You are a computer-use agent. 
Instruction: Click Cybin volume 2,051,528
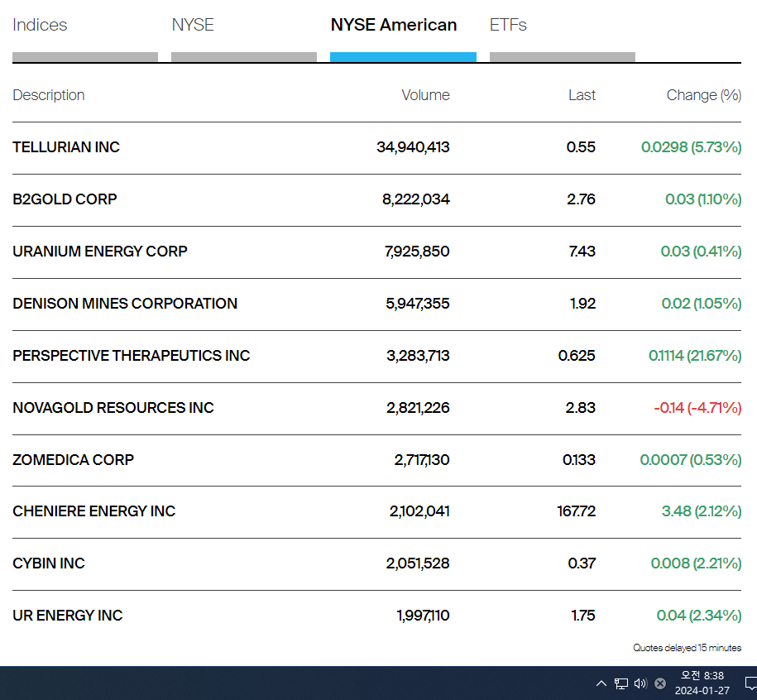(x=418, y=563)
